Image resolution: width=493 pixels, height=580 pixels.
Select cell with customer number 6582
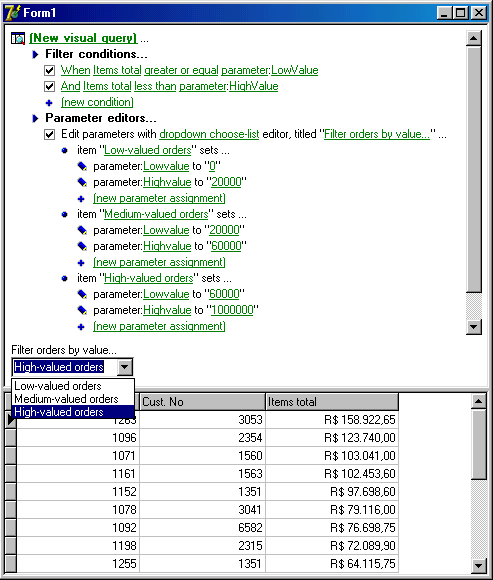coord(203,528)
